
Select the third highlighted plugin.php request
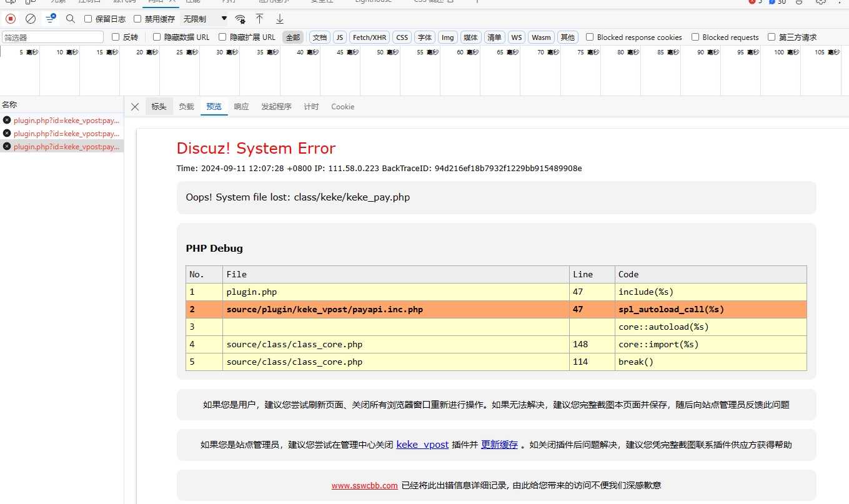(62, 146)
